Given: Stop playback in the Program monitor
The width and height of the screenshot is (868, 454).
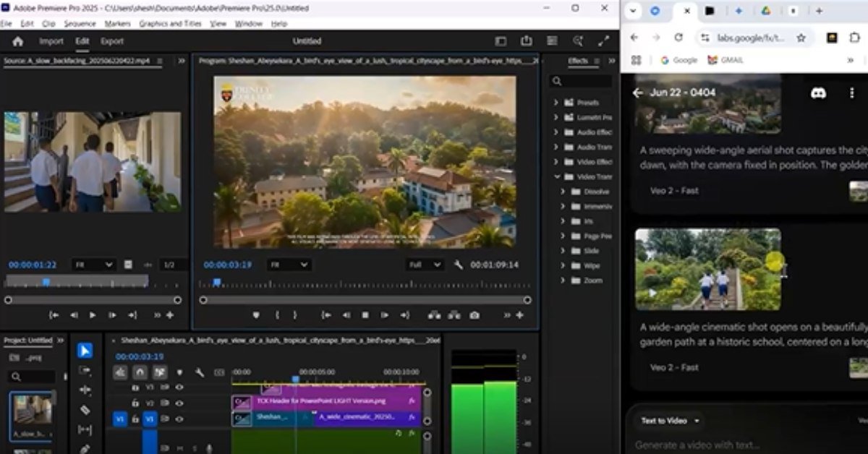Looking at the screenshot, I should (365, 315).
